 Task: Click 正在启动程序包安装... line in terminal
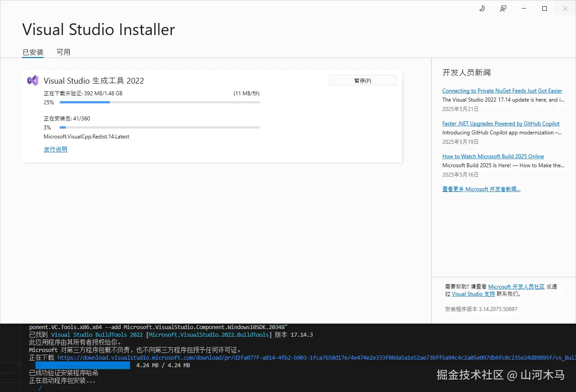pyautogui.click(x=62, y=381)
